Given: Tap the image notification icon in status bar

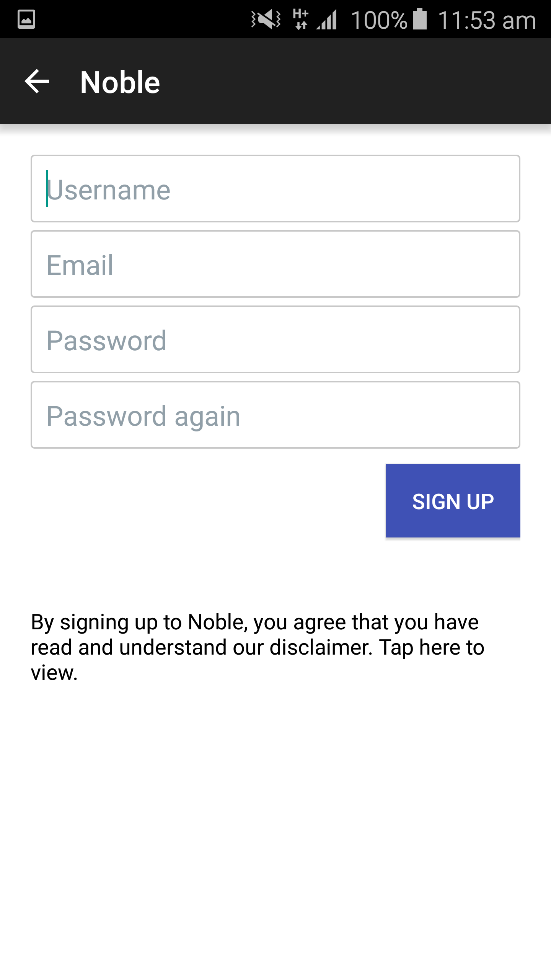Looking at the screenshot, I should (x=26, y=19).
